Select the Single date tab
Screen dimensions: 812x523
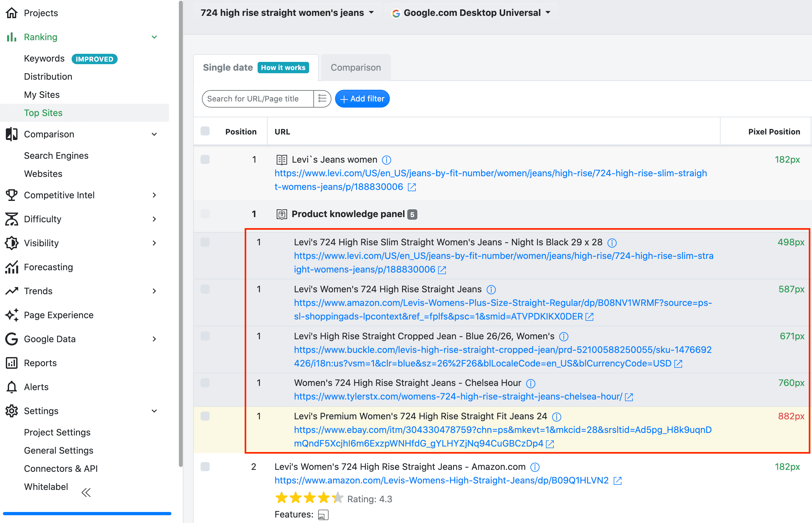click(227, 68)
